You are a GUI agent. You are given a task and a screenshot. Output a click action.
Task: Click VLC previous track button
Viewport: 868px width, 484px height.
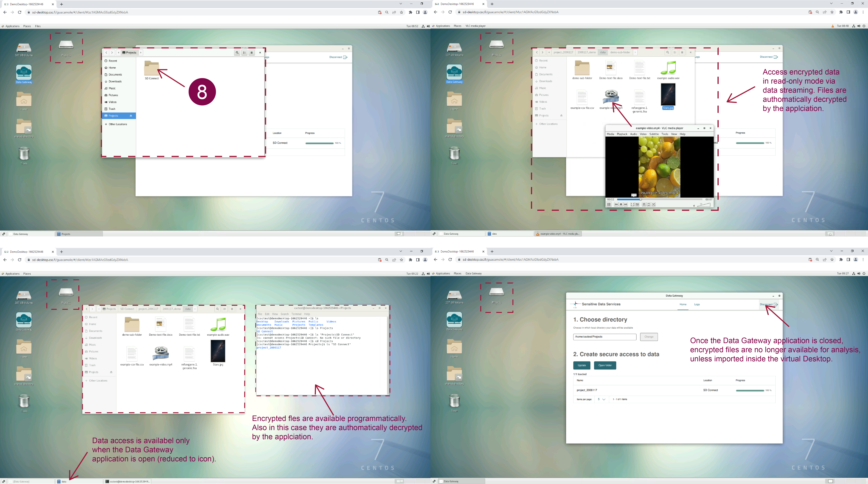pos(616,204)
